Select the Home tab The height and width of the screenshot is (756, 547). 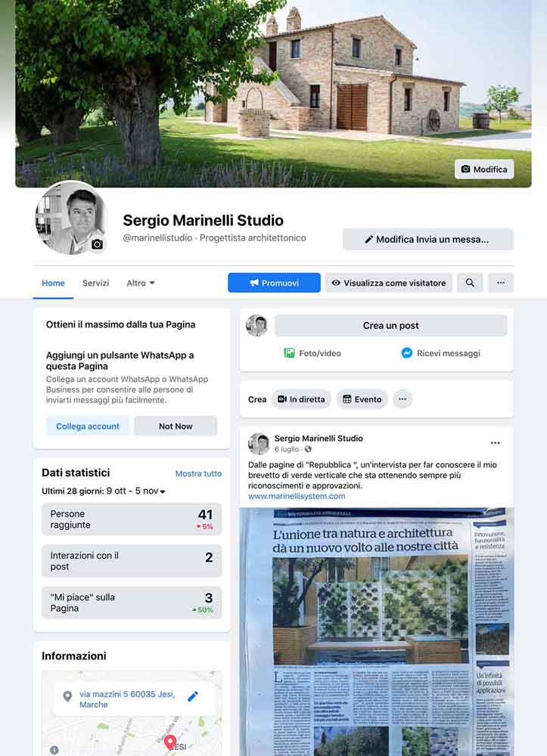[x=53, y=283]
